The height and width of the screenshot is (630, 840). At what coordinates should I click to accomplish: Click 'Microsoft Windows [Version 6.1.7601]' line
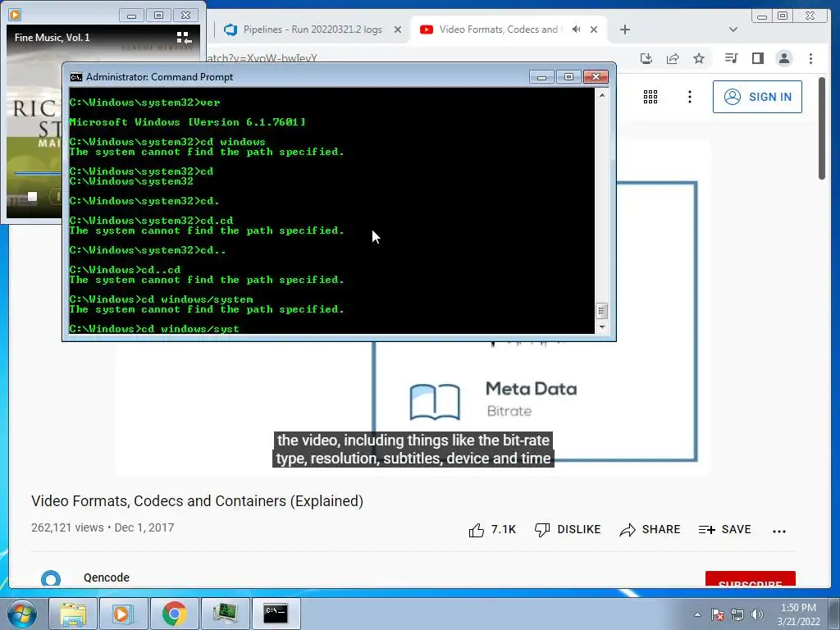click(187, 122)
